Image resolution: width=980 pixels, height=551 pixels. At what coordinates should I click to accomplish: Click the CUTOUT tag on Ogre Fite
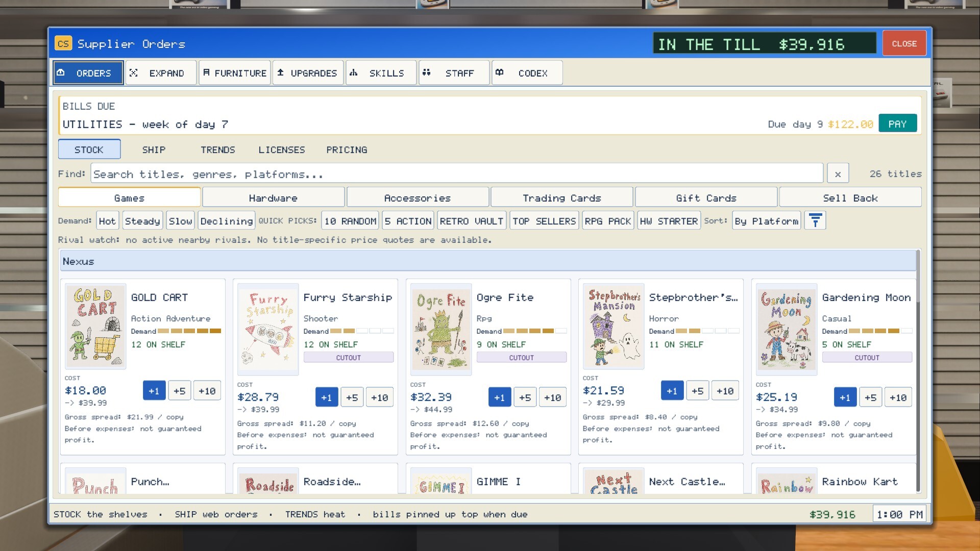point(521,358)
